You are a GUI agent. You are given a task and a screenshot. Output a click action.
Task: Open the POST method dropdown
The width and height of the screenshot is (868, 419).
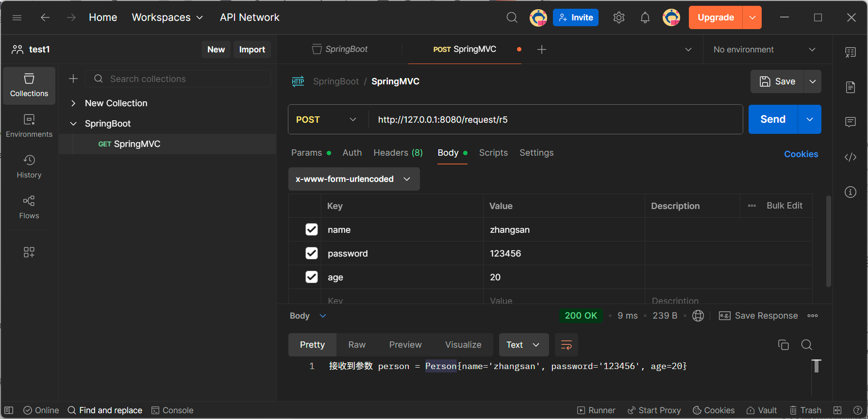326,119
